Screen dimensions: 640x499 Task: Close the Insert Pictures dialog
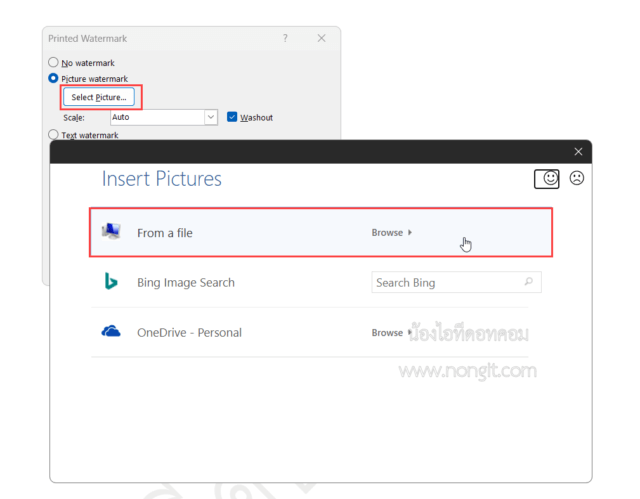[578, 151]
